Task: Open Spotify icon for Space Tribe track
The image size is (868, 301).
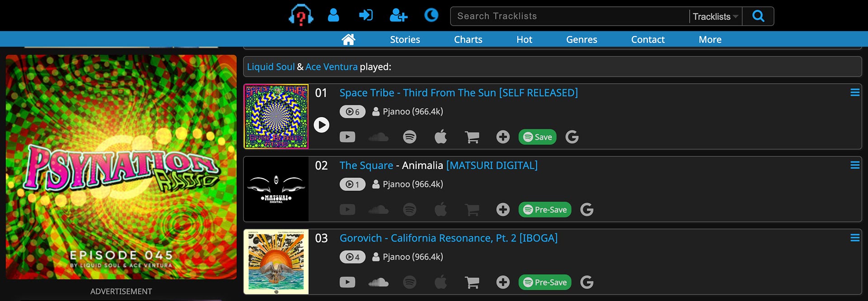Action: click(x=410, y=137)
